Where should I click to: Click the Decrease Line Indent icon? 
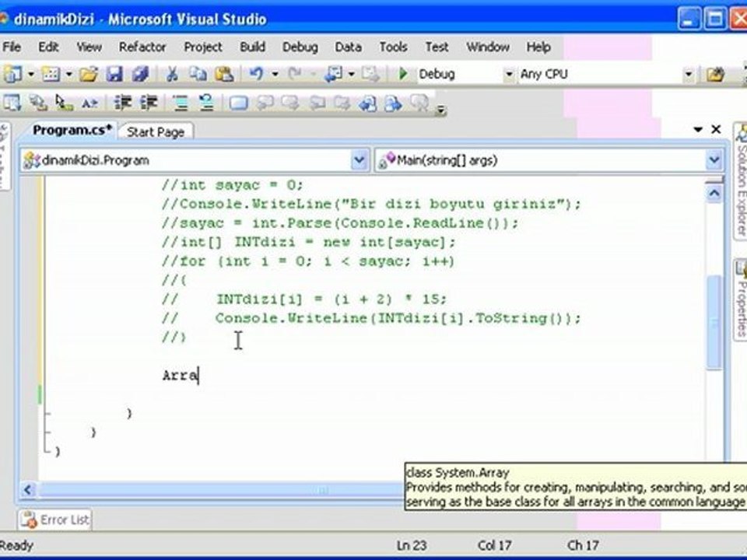coord(122,103)
